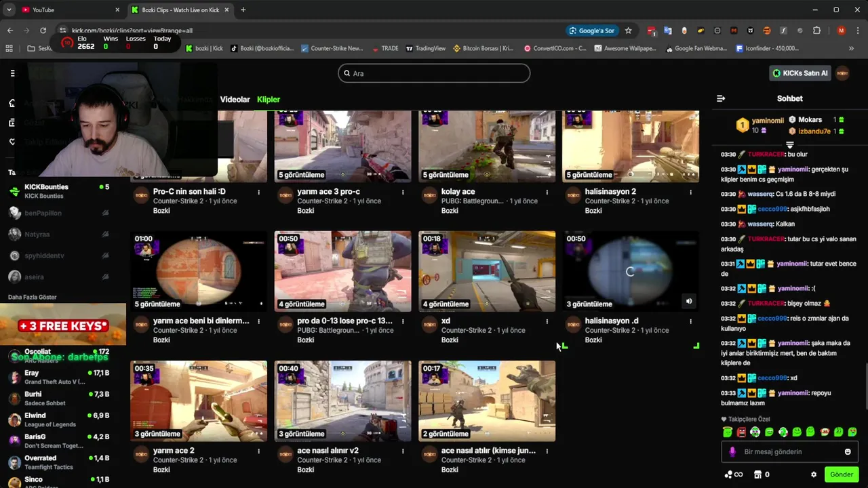The image size is (868, 488).
Task: Select the Bozki Clips Kick tab
Action: (180, 10)
